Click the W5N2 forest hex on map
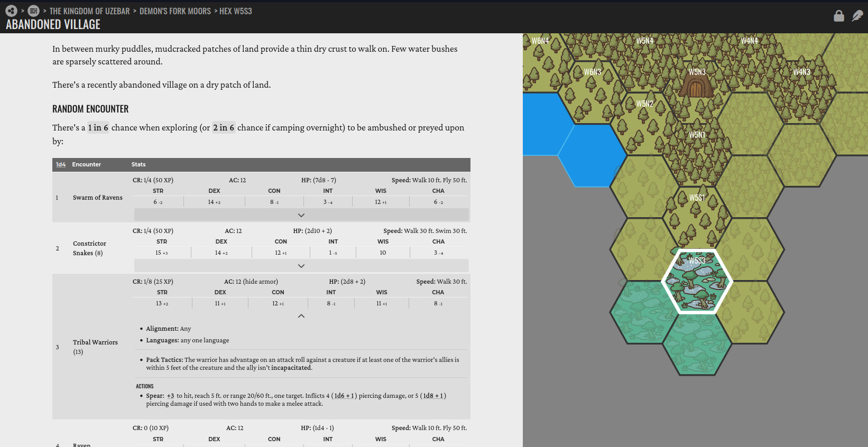Screen dimensions: 868x447 (644, 124)
